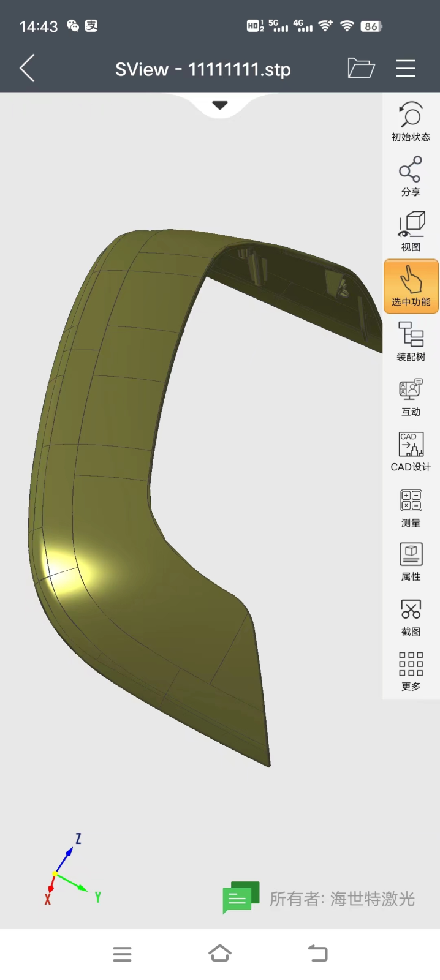This screenshot has height=980, width=440.
Task: Show model 属性 properties
Action: pyautogui.click(x=411, y=561)
